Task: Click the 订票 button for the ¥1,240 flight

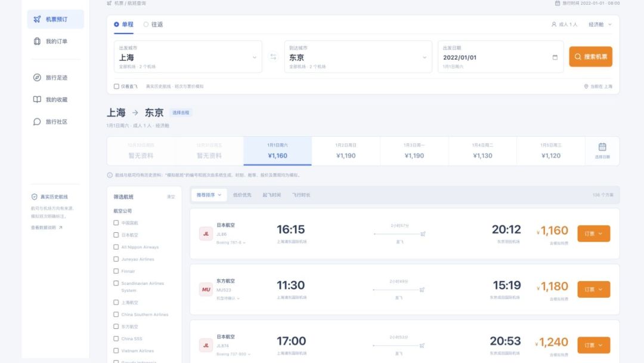Action: (x=593, y=345)
